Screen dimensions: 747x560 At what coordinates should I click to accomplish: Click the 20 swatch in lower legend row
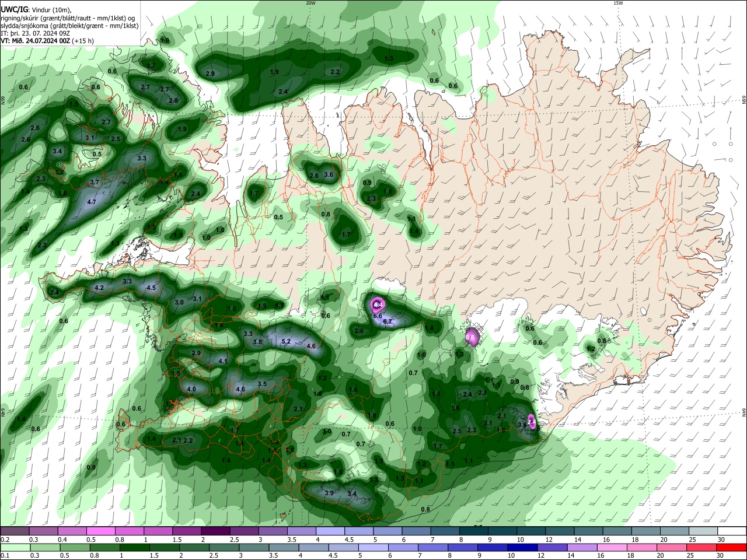coord(672,548)
